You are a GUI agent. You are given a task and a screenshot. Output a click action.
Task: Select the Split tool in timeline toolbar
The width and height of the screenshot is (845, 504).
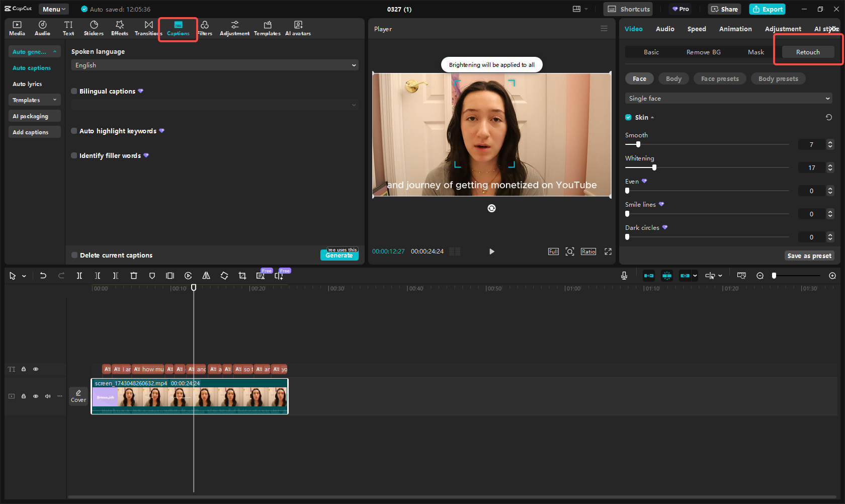tap(79, 276)
